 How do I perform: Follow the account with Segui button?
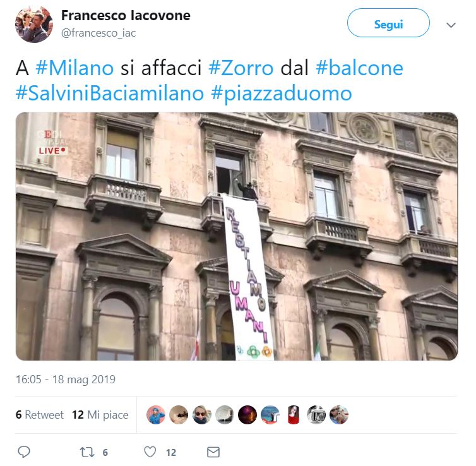[388, 23]
